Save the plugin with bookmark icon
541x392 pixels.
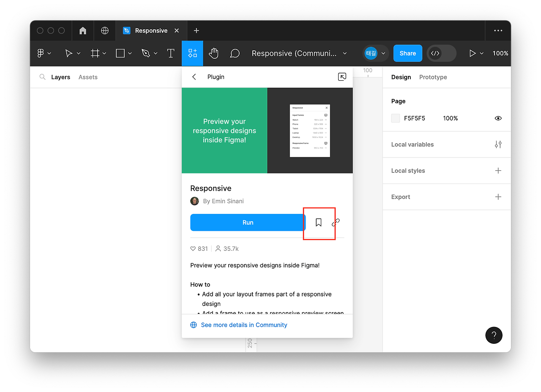(319, 222)
